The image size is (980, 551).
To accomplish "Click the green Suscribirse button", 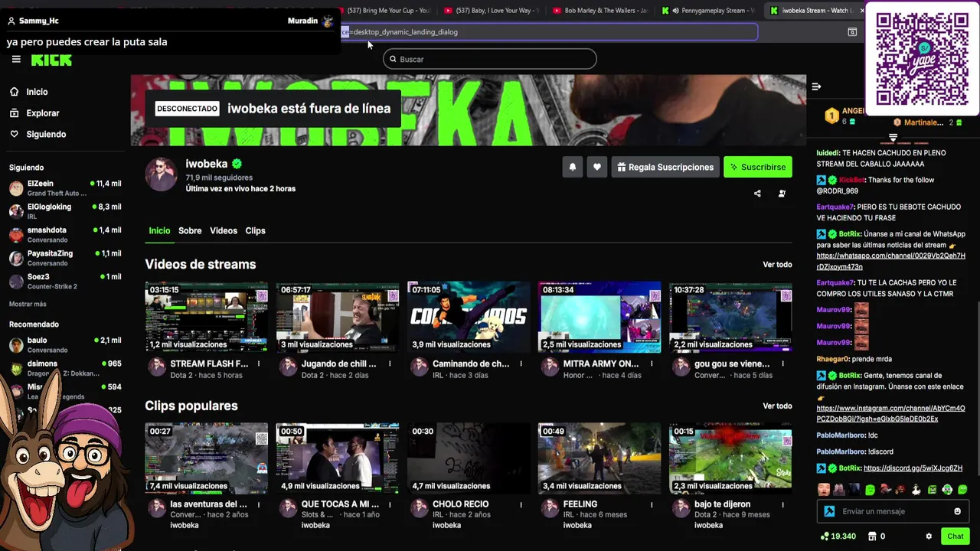I will (758, 167).
